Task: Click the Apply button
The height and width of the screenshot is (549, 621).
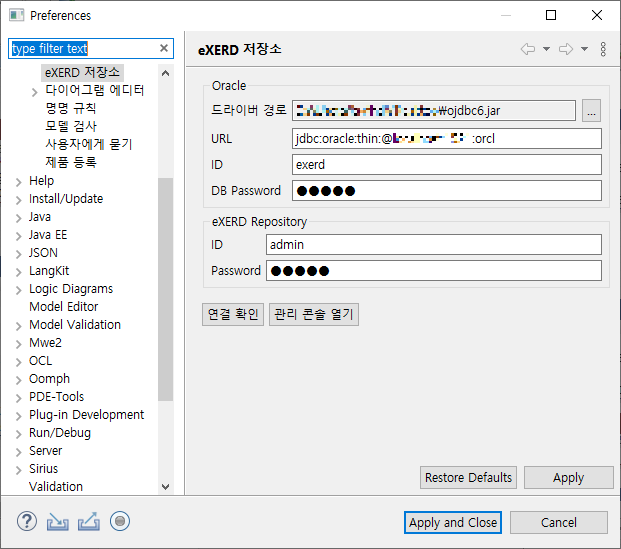Action: pyautogui.click(x=568, y=477)
